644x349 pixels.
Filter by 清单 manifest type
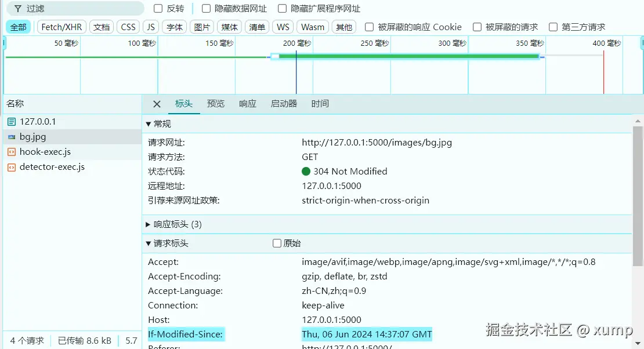tap(257, 27)
